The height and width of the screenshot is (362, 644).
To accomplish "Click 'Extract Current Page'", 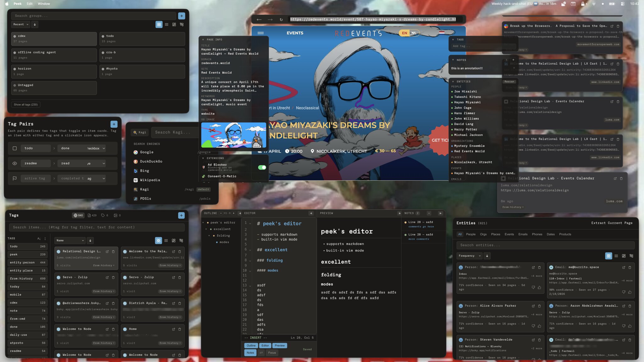I will click(612, 223).
